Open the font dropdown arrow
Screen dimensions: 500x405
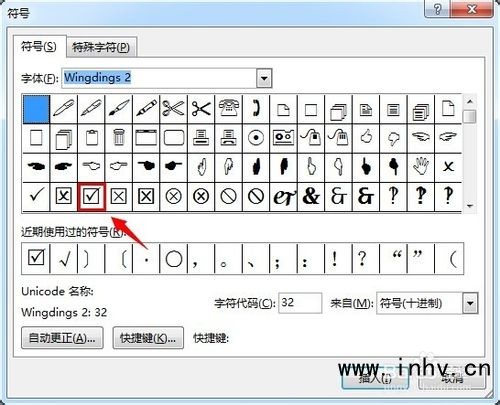(264, 78)
